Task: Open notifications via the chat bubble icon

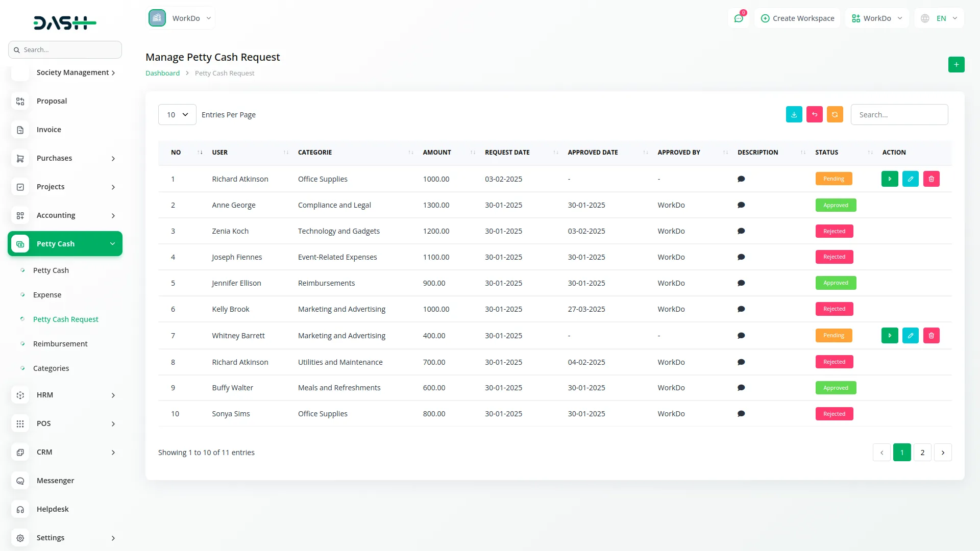Action: pos(739,18)
